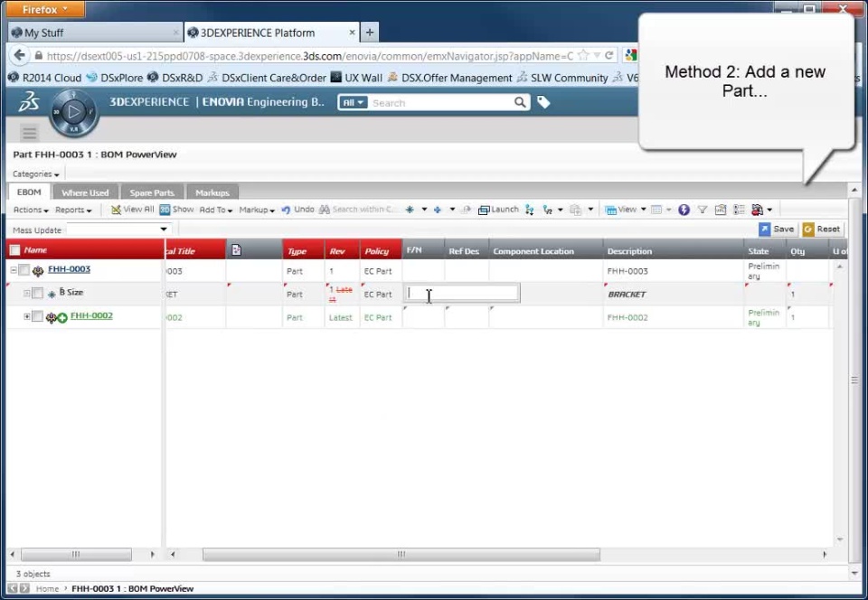The image size is (868, 600).
Task: Click the blue structure tree icon after Launch
Action: tap(530, 210)
